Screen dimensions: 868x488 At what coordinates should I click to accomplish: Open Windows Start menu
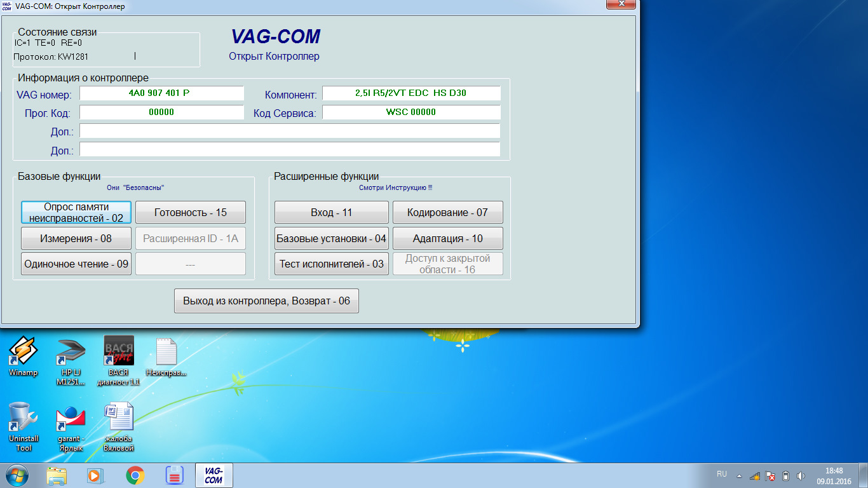coord(17,475)
